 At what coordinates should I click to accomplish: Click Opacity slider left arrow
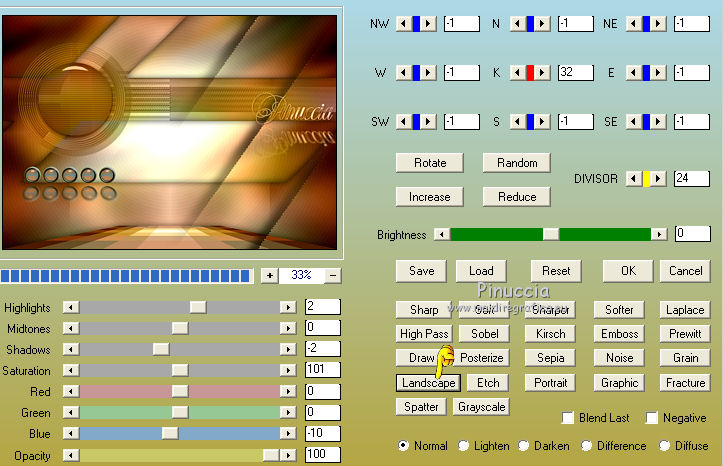point(71,455)
